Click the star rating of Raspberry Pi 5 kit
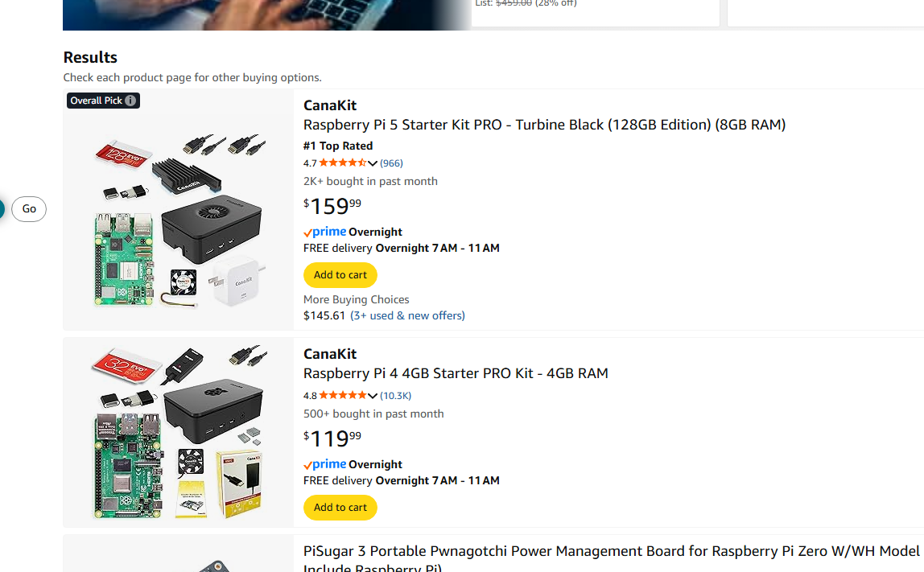Screen dimensions: 924x572 pos(342,163)
